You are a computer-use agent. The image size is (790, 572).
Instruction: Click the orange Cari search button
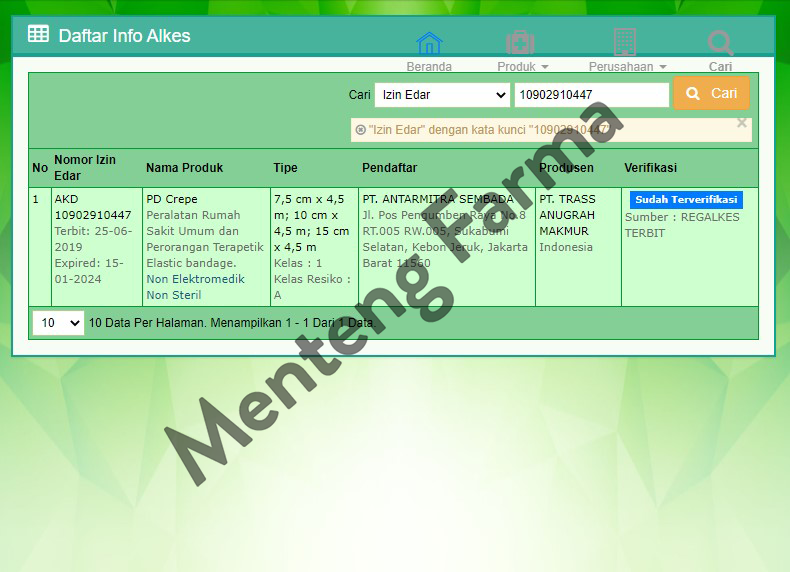click(x=711, y=93)
